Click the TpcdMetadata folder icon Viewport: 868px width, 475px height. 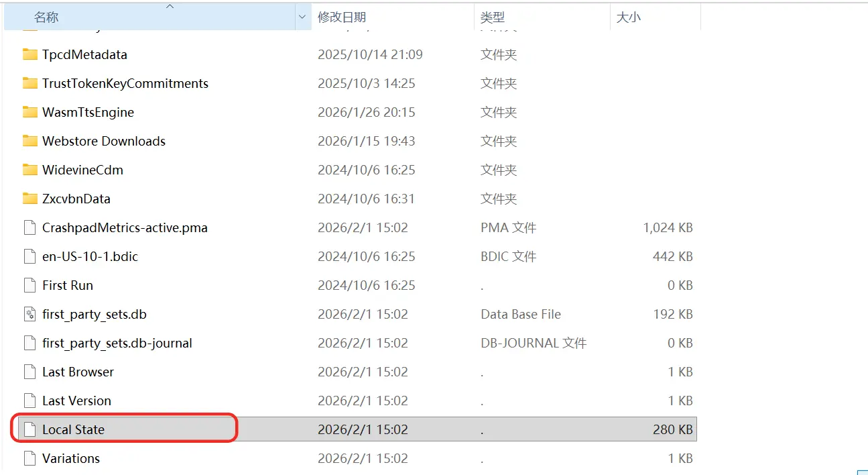[30, 54]
